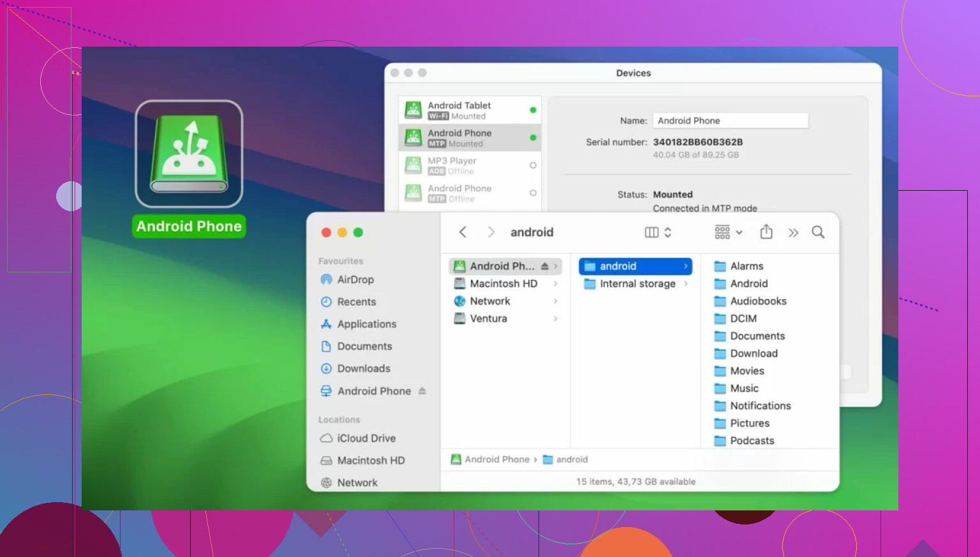Click '15 items, 43,73 GB available' status
This screenshot has height=557, width=980.
point(636,482)
